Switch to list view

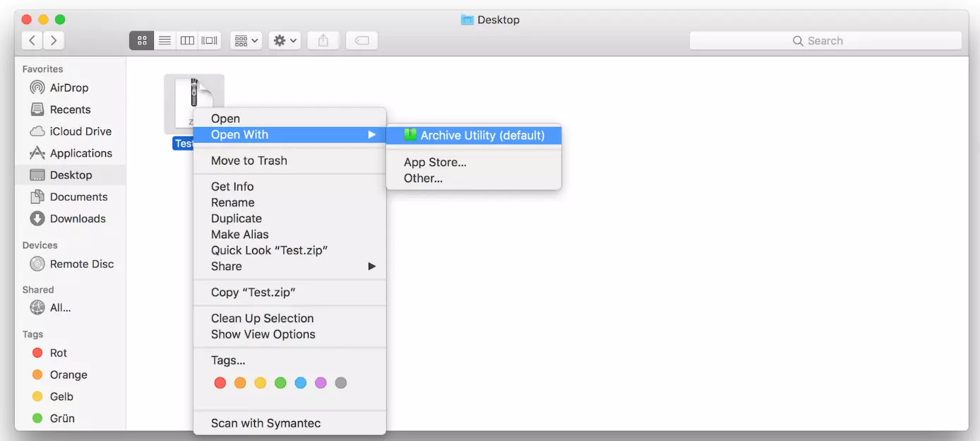click(165, 40)
